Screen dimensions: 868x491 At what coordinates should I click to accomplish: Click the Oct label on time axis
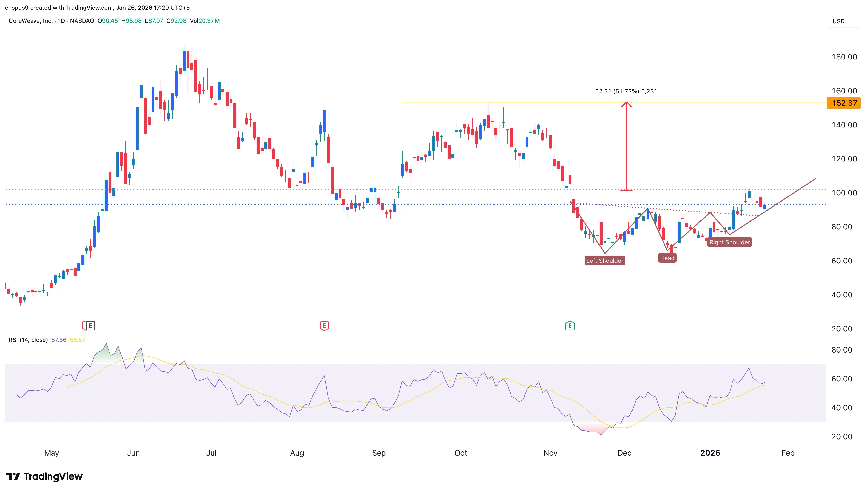tap(461, 453)
